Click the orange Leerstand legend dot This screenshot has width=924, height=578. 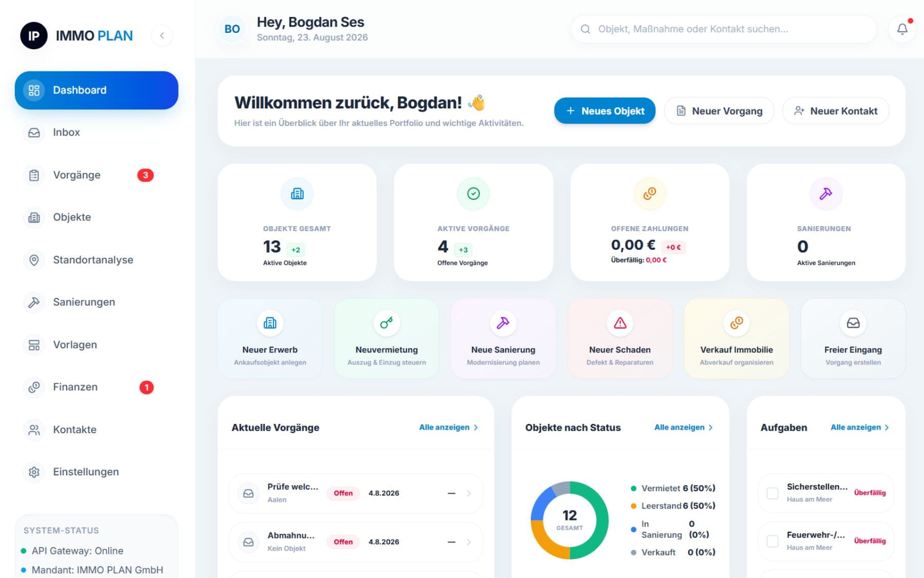point(633,506)
